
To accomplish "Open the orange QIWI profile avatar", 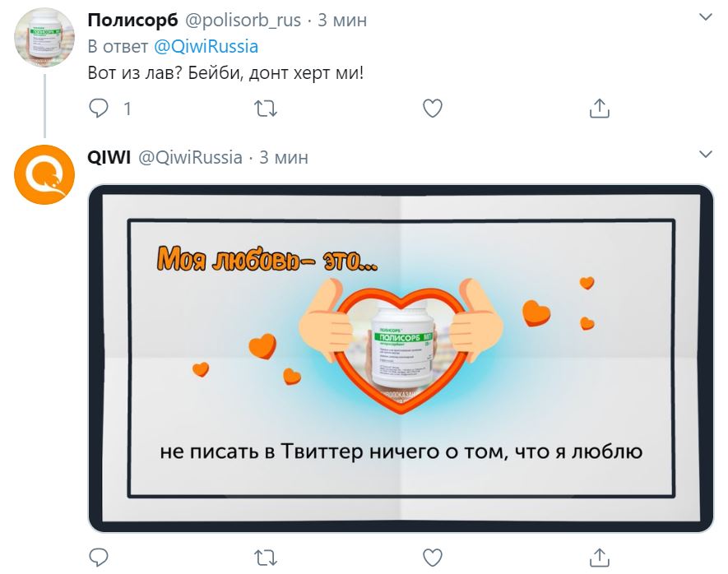I will pyautogui.click(x=44, y=174).
